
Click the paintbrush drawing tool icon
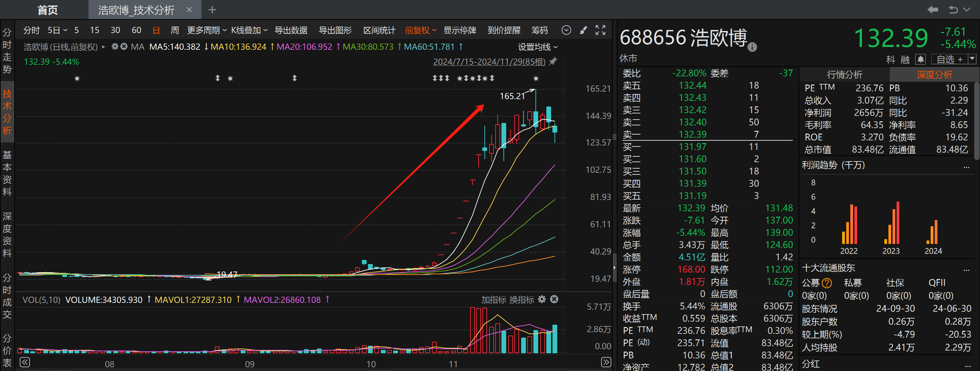click(x=583, y=30)
